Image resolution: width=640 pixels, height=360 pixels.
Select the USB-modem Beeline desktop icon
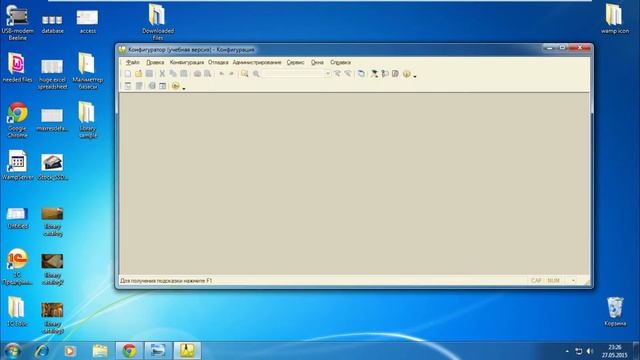(x=18, y=23)
